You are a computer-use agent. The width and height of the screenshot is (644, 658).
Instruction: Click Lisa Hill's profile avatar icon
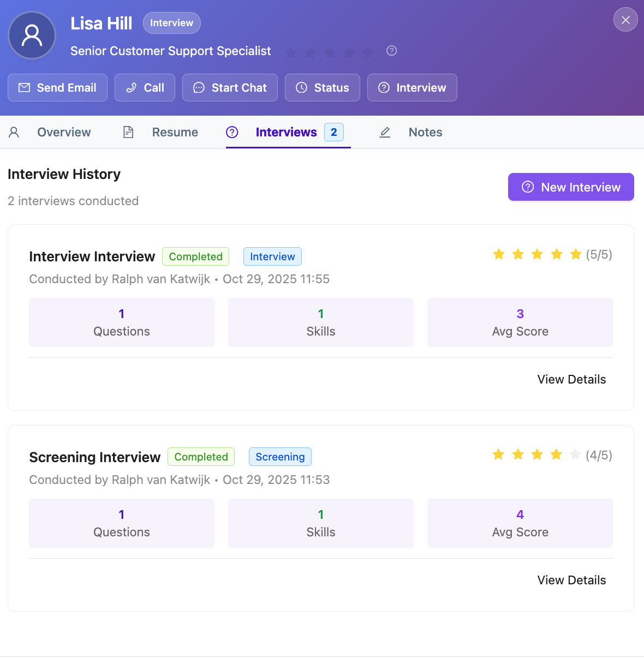pos(32,35)
